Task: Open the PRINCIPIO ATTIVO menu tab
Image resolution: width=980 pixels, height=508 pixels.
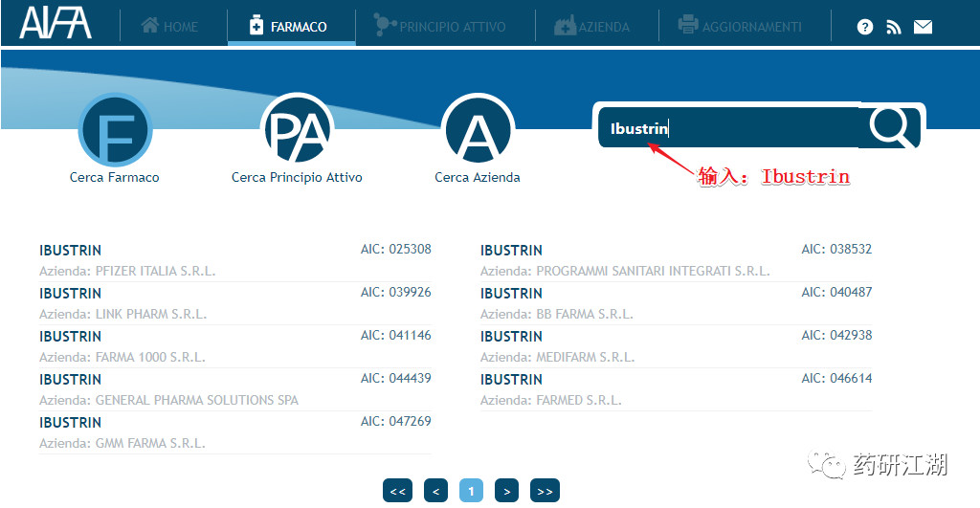Action: (x=439, y=26)
